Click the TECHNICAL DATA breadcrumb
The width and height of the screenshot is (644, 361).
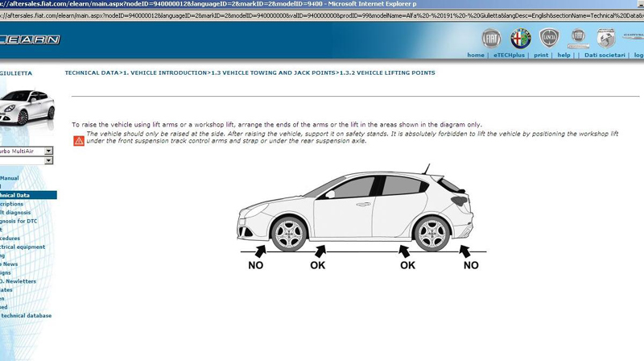[x=92, y=73]
